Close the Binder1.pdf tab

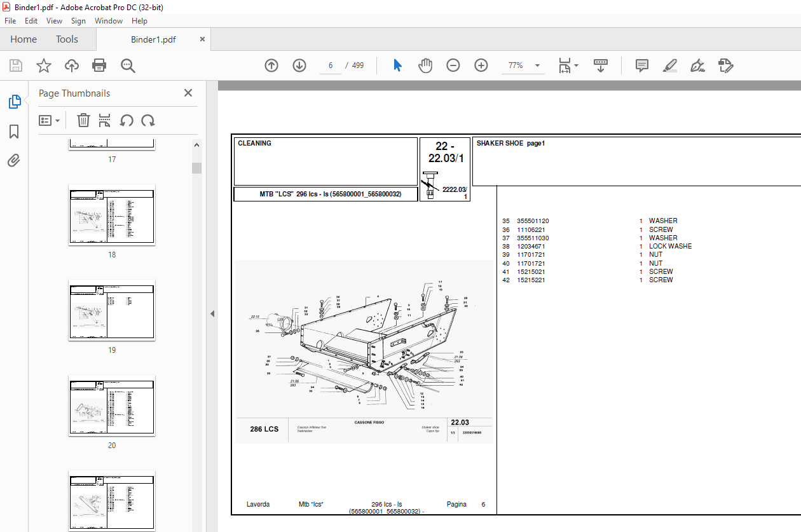pos(202,39)
